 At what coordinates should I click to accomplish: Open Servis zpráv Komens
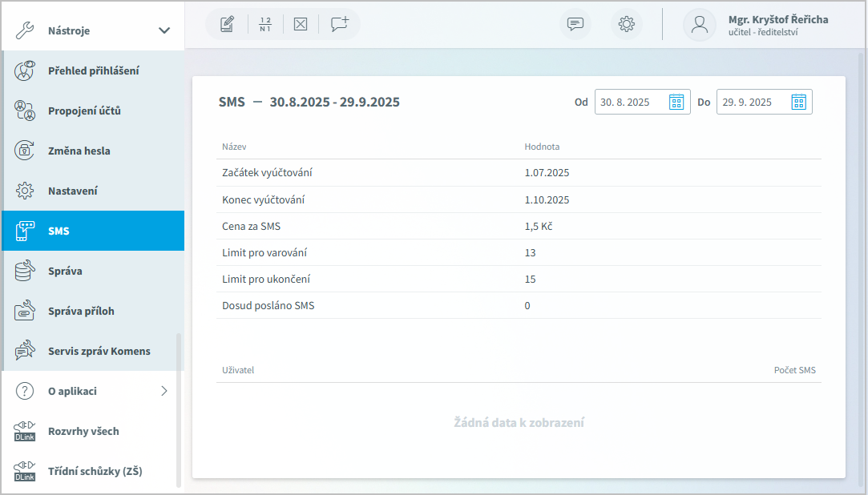[99, 351]
